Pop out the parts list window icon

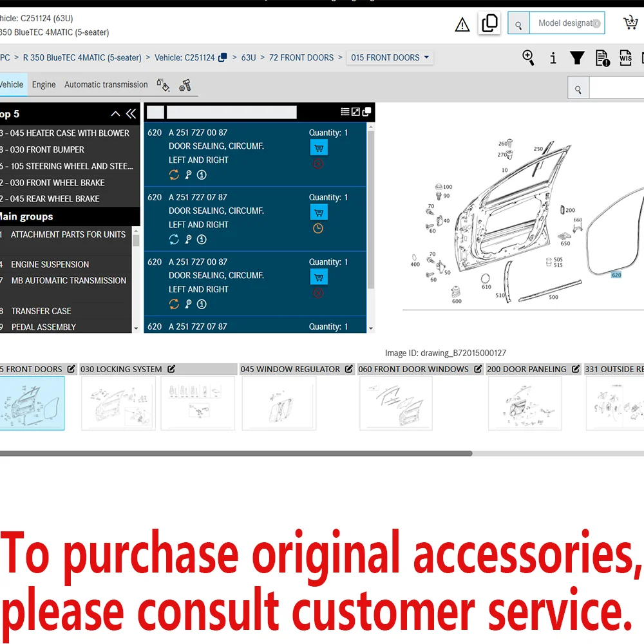tap(367, 111)
